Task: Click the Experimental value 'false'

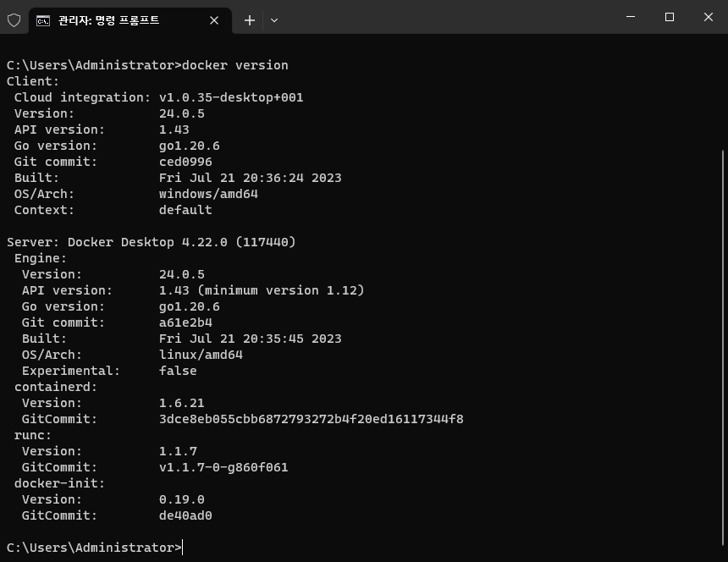Action: (178, 371)
